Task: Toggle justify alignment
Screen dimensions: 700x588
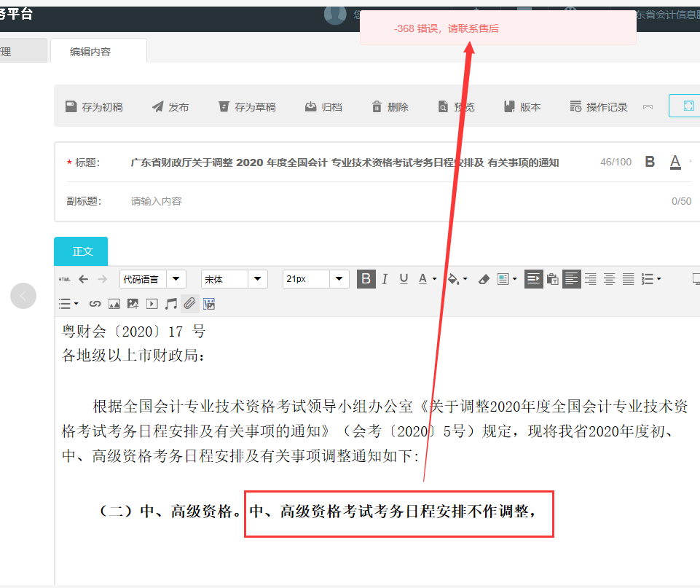Action: tap(628, 279)
